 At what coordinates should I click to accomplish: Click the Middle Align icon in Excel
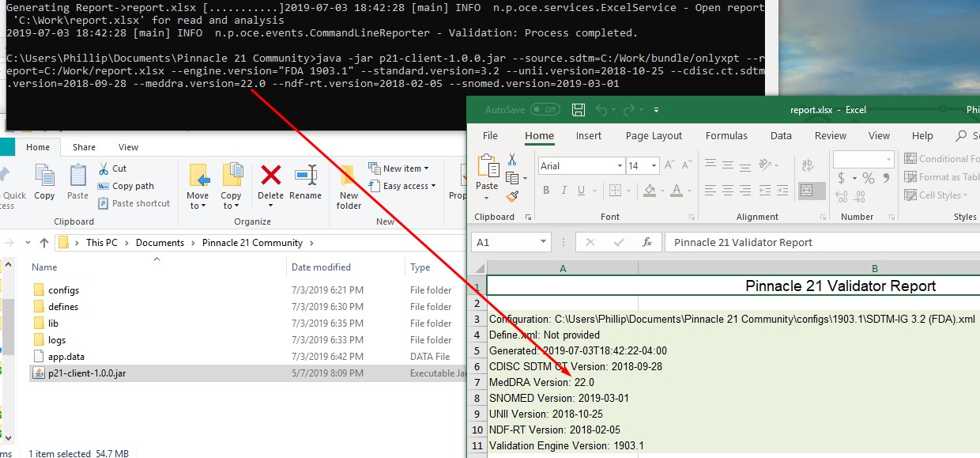point(729,165)
